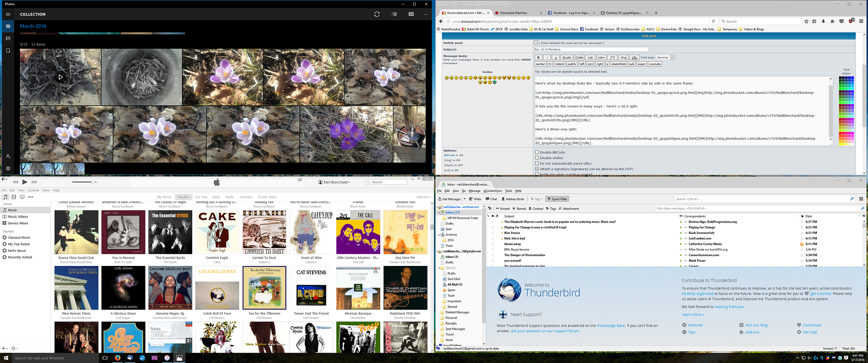868x363 pixels.
Task: Check Do not automatically parse URLs
Action: coord(537,163)
